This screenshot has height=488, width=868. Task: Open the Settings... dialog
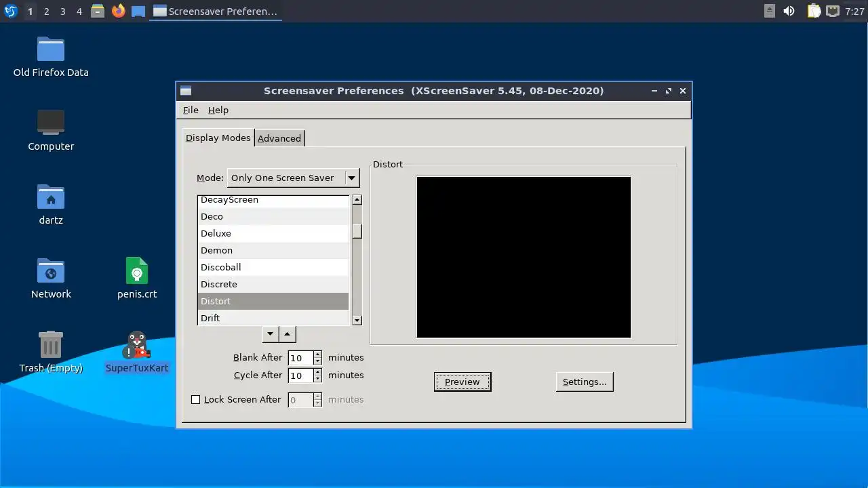585,382
